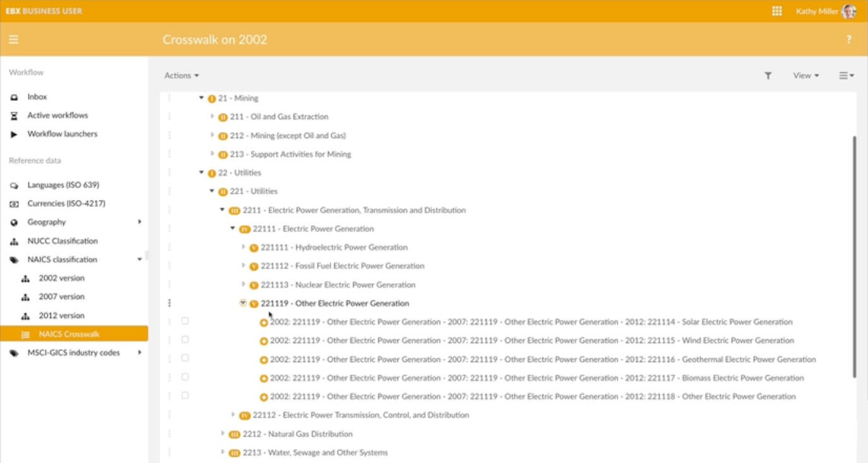Expand 211 - Oil and Gas Extraction
Screen dimensions: 868x463
tap(213, 117)
